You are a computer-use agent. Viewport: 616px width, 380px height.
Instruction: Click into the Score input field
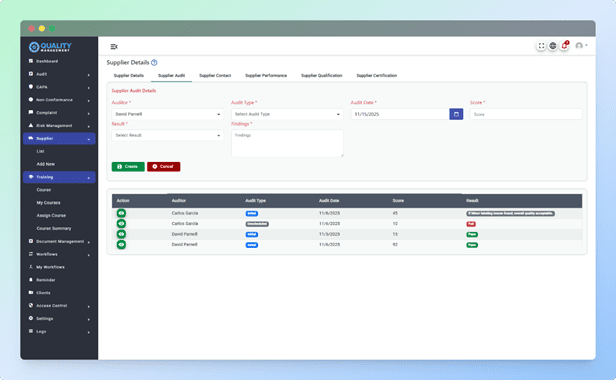(x=526, y=114)
